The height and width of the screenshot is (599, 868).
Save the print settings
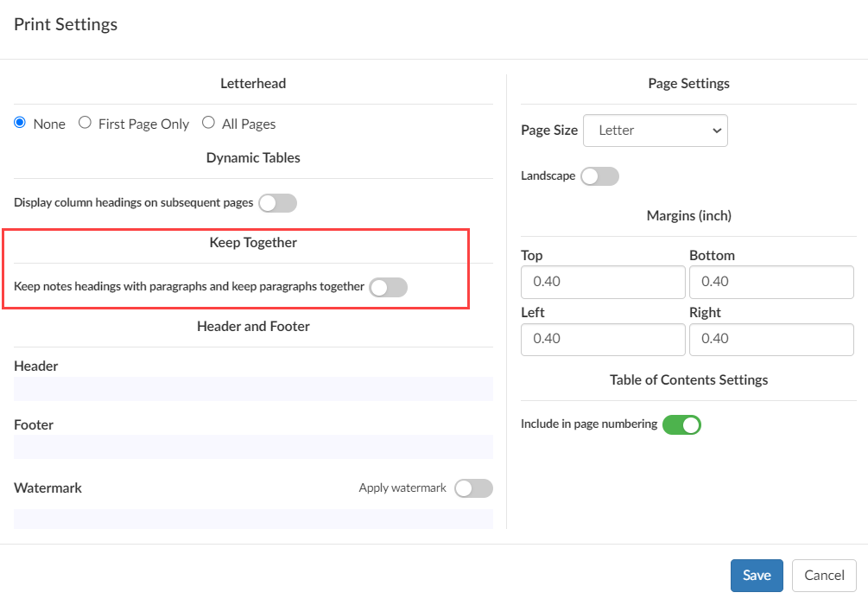pos(757,575)
